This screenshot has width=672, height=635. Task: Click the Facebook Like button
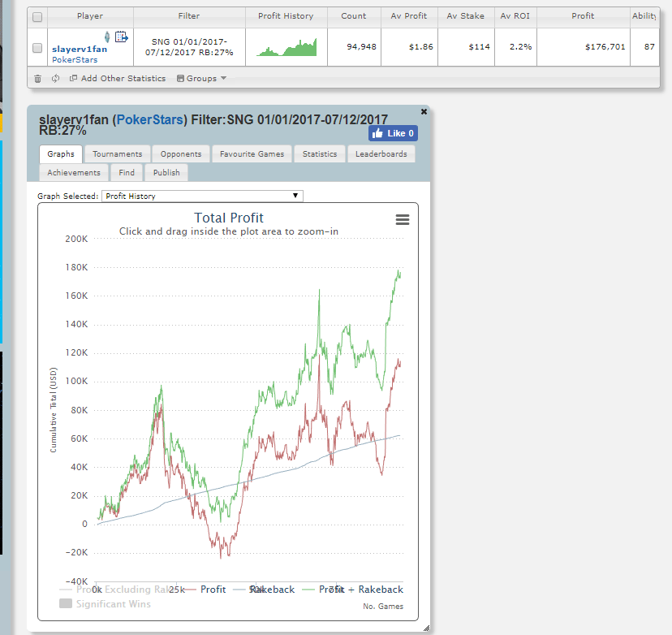tap(393, 133)
